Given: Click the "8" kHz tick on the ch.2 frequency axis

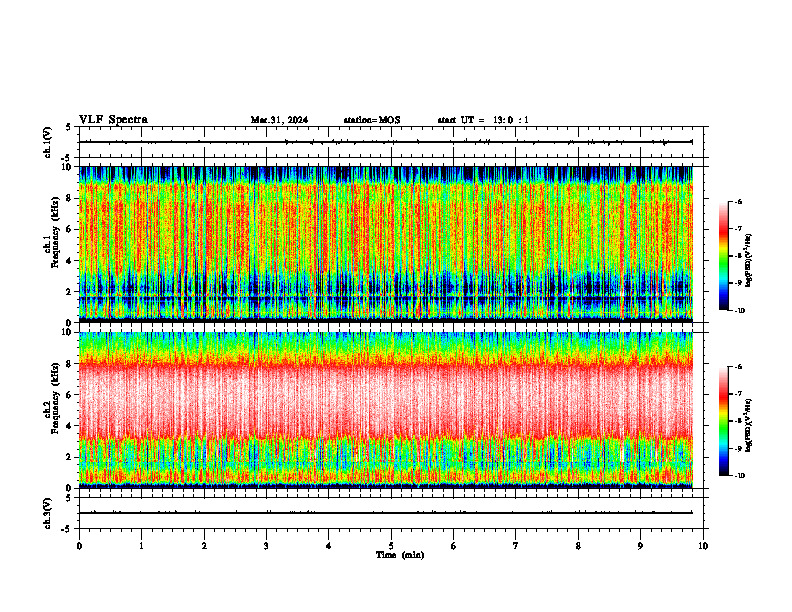Looking at the screenshot, I should (69, 364).
